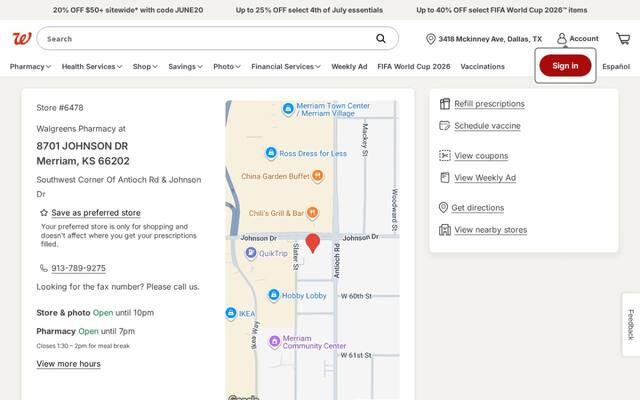Click the 'Merriam, KS 66202' text
The height and width of the screenshot is (400, 640).
(x=83, y=161)
